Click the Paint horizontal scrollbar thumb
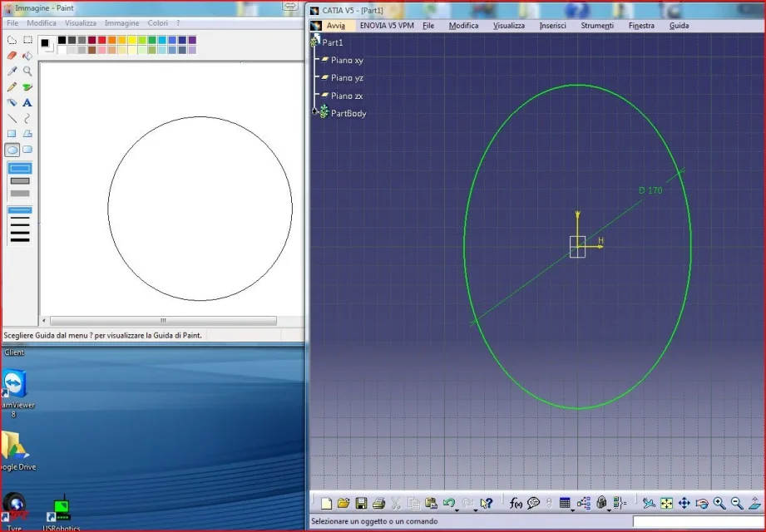The width and height of the screenshot is (766, 532). click(x=163, y=321)
